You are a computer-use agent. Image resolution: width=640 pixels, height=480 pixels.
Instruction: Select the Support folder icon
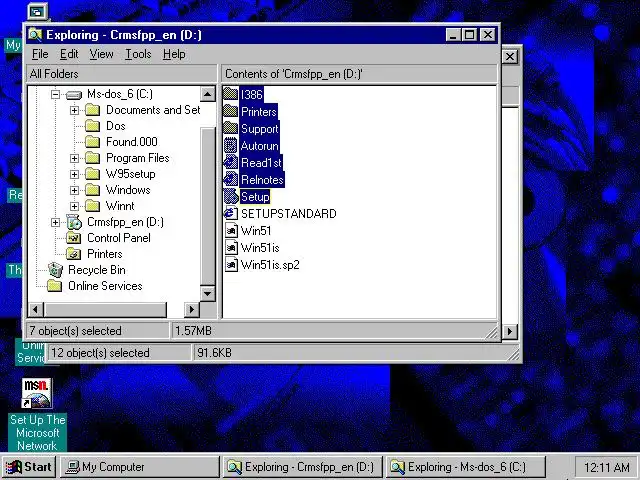pos(231,129)
